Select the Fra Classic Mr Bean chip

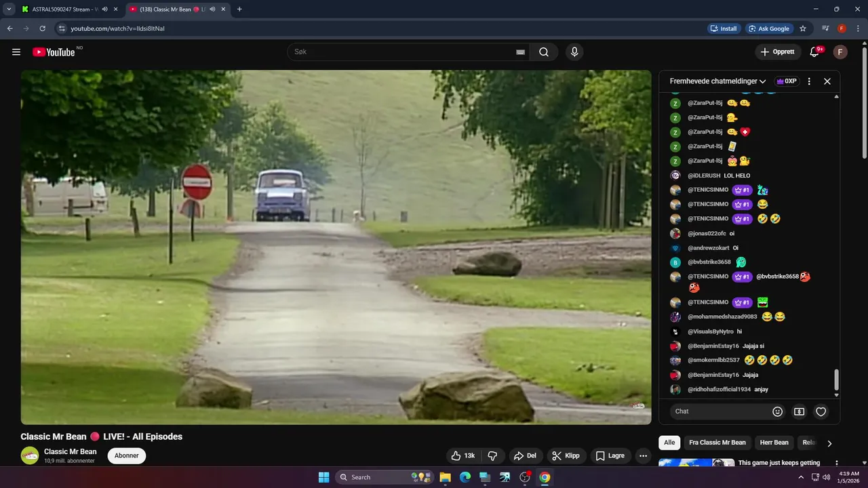coord(717,443)
